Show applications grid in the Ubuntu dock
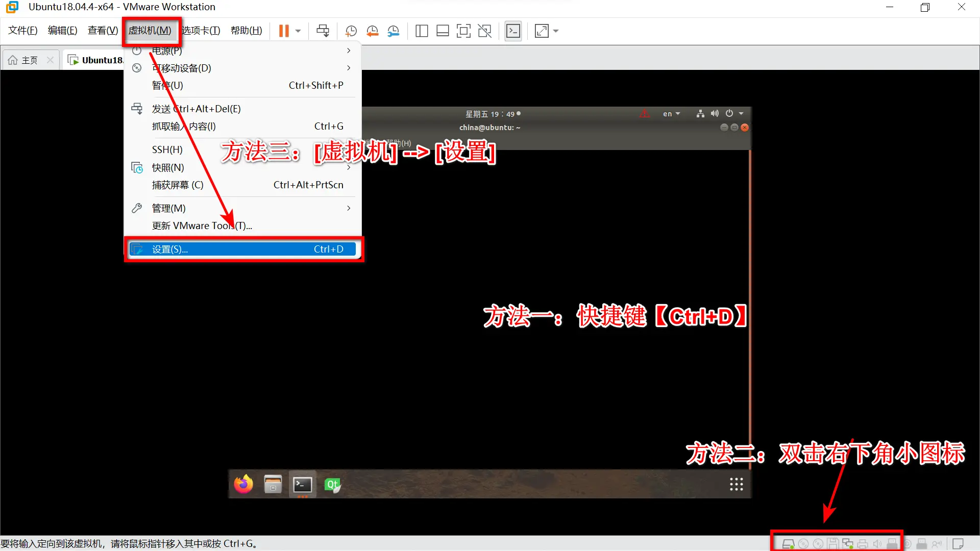Viewport: 980px width, 551px height. (x=736, y=484)
